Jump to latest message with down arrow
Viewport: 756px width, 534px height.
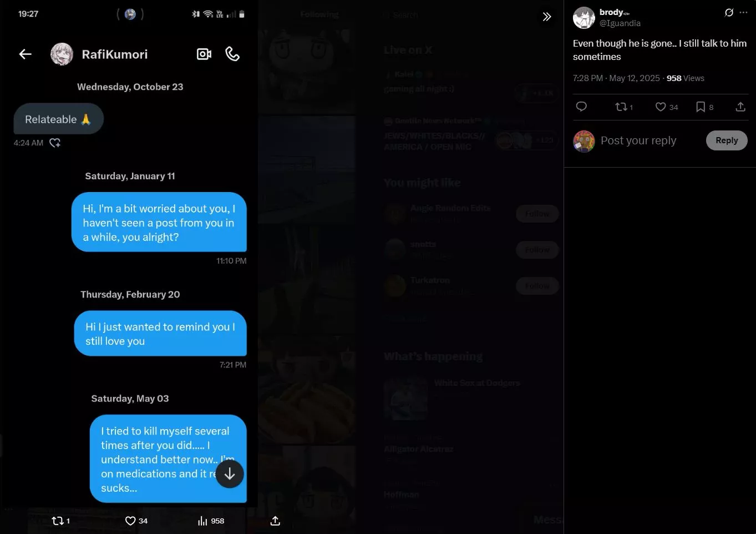click(230, 474)
